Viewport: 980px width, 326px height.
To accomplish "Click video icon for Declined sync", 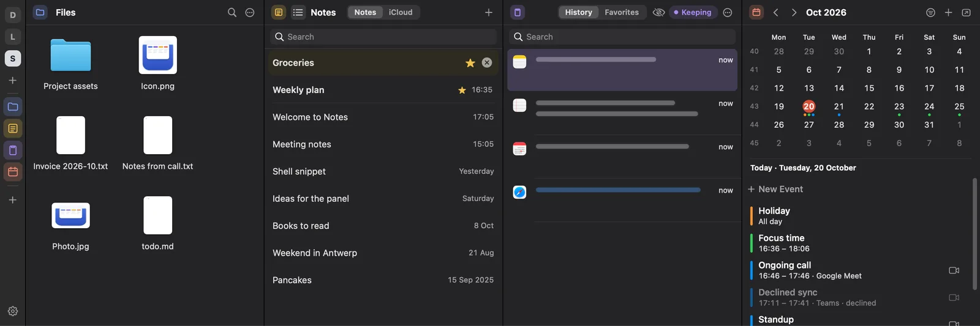I will coord(954,297).
